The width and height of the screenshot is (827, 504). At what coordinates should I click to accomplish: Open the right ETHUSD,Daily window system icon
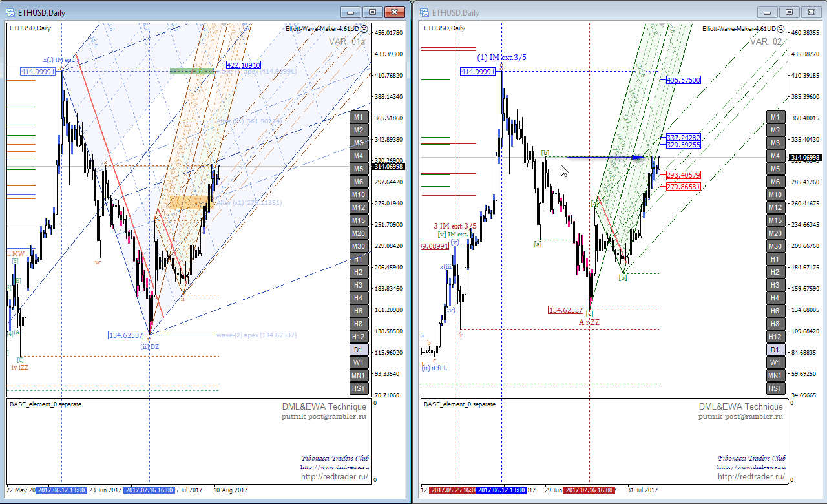coord(424,12)
